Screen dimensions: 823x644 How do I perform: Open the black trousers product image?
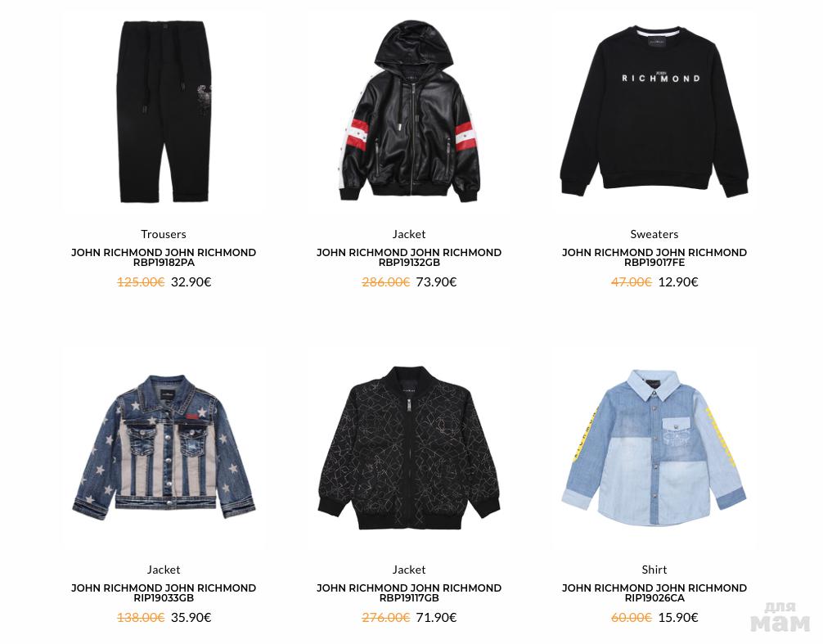tap(164, 111)
